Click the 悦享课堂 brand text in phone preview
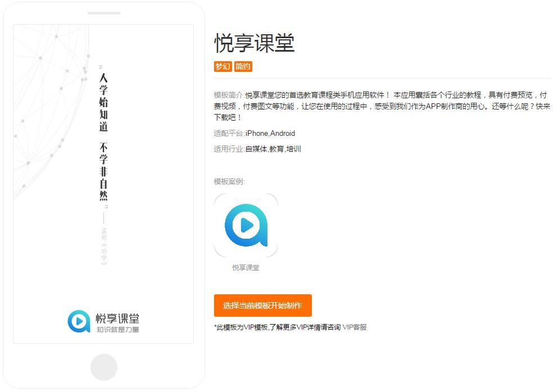This screenshot has width=554, height=392. tap(117, 318)
